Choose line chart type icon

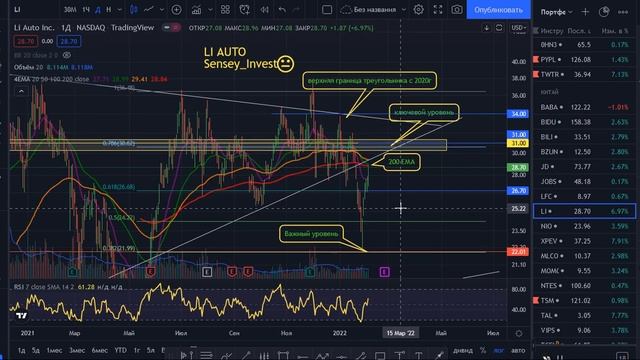(x=149, y=9)
